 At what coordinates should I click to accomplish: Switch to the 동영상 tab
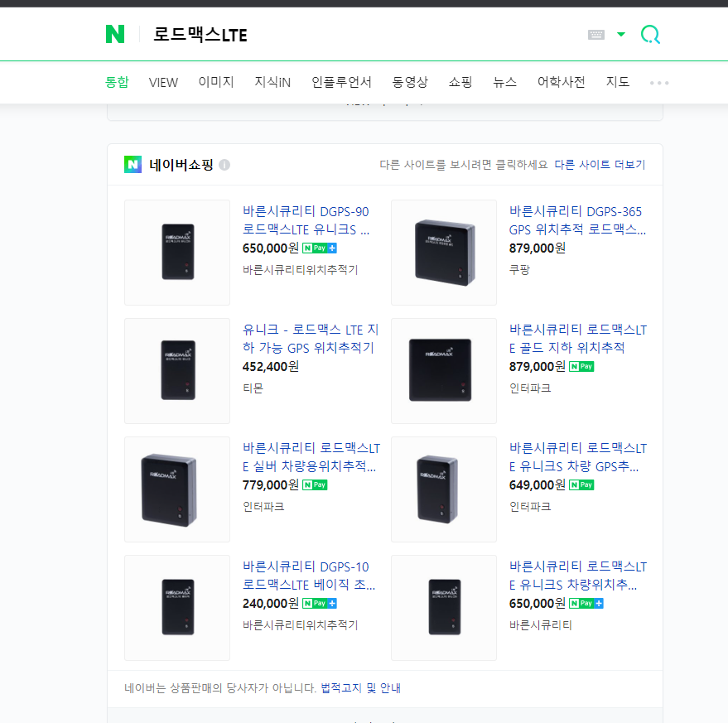coord(409,82)
